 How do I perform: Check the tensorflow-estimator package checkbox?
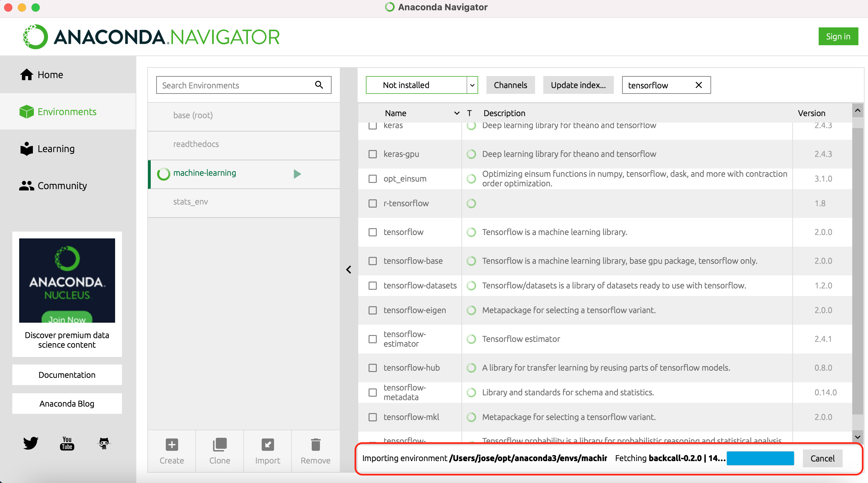[373, 339]
